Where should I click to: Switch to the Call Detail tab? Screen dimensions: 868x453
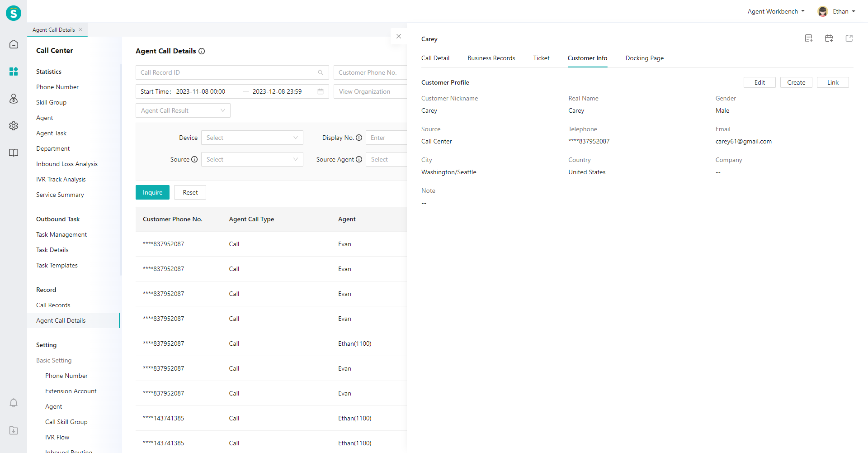[x=435, y=58]
